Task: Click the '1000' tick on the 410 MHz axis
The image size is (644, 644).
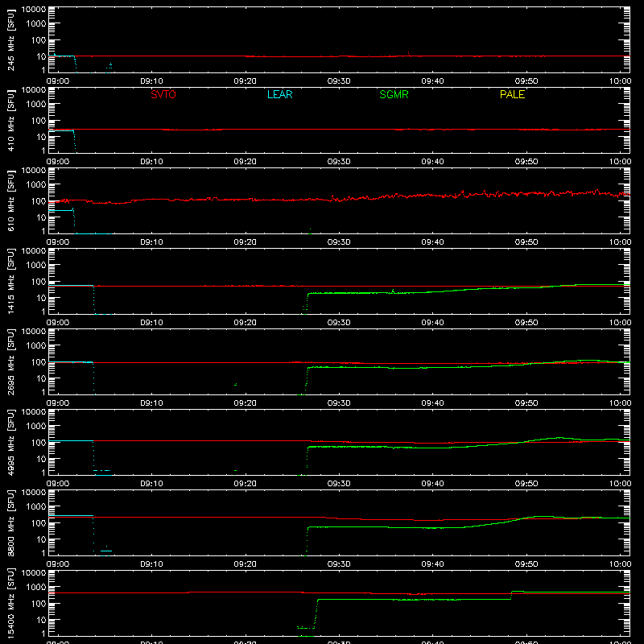Action: point(36,105)
